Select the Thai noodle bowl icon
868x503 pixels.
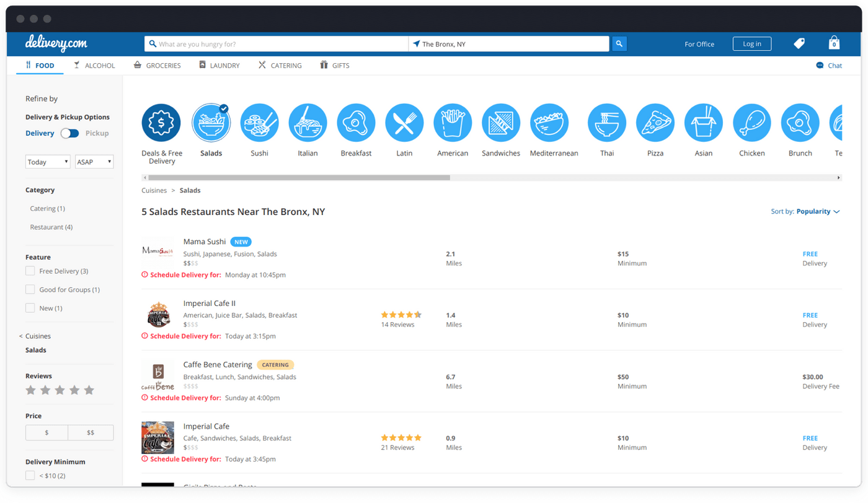point(607,123)
